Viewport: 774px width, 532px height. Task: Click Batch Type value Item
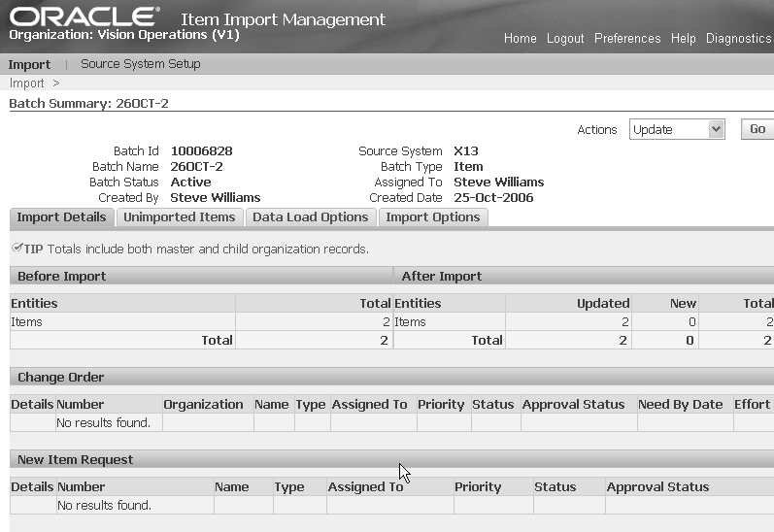[x=468, y=166]
